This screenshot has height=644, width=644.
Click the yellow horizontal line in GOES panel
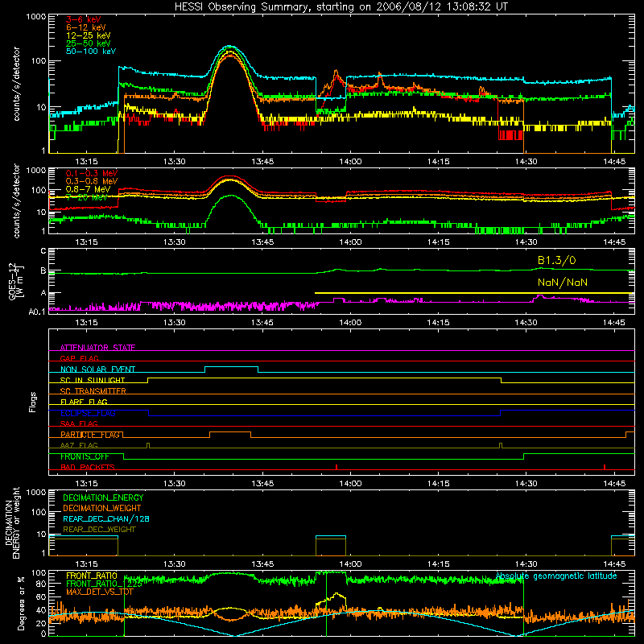(474, 293)
